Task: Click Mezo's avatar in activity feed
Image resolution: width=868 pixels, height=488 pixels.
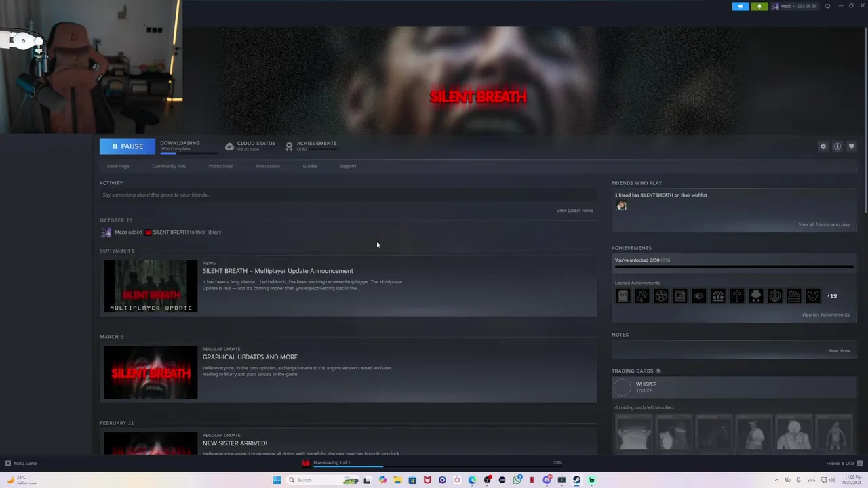Action: coord(106,232)
